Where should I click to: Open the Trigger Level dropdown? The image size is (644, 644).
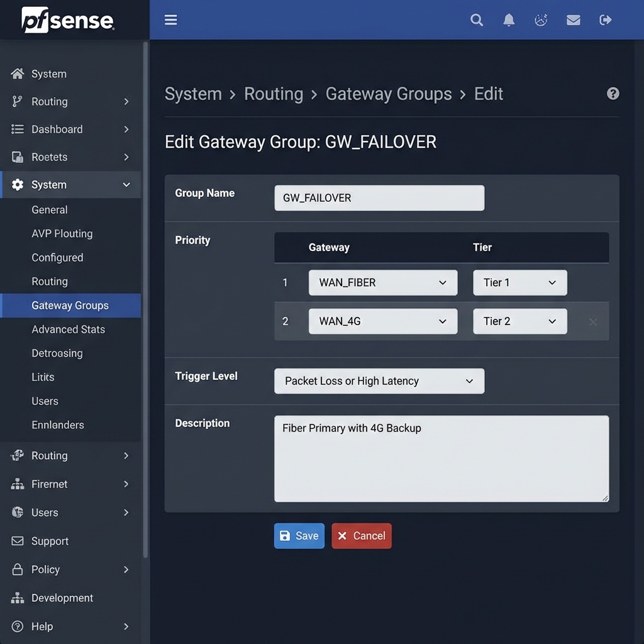coord(379,381)
